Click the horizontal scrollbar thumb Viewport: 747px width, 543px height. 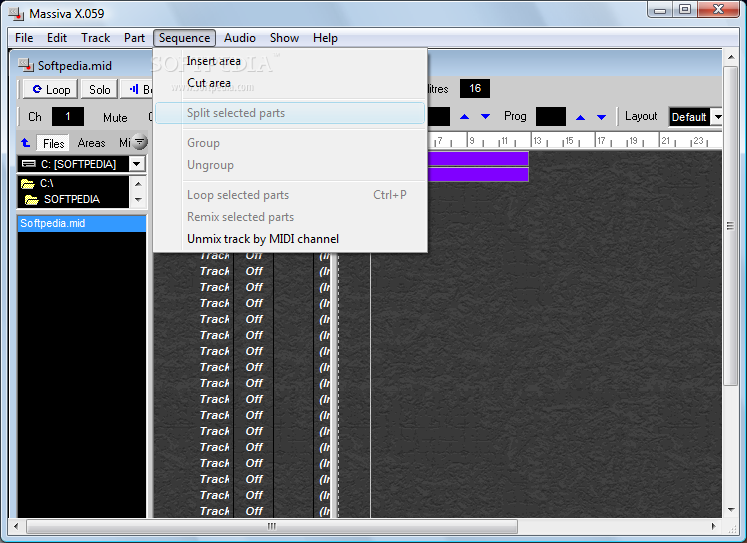(x=272, y=526)
